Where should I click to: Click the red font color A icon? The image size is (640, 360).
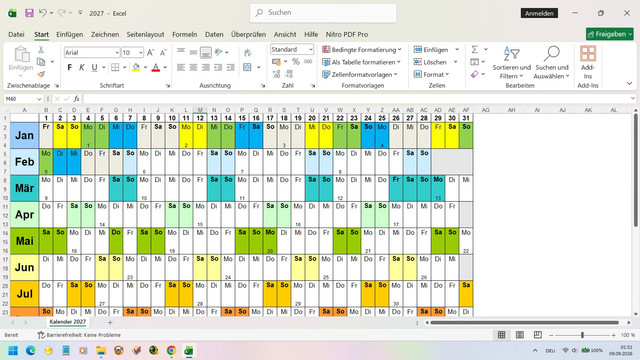(x=156, y=67)
